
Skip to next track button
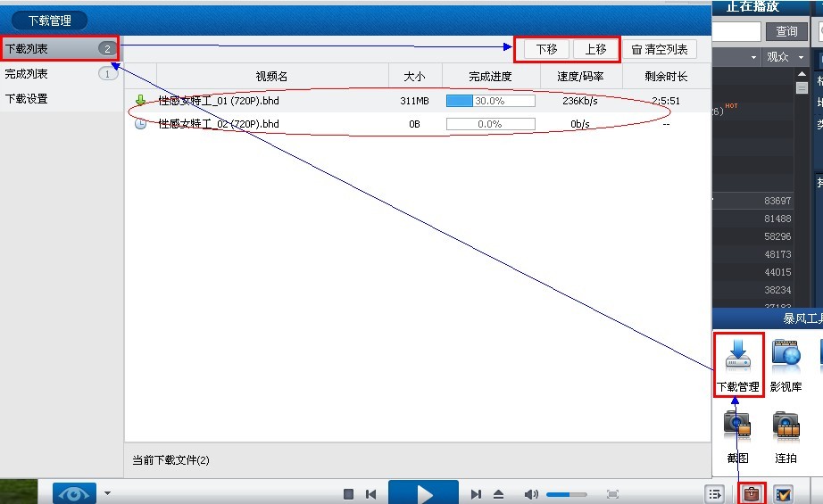(x=476, y=494)
